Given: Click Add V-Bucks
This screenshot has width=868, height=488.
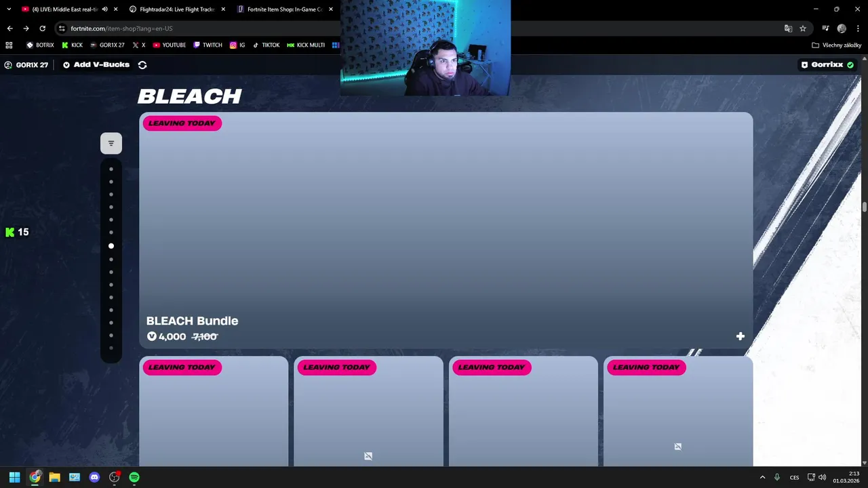Looking at the screenshot, I should [96, 65].
